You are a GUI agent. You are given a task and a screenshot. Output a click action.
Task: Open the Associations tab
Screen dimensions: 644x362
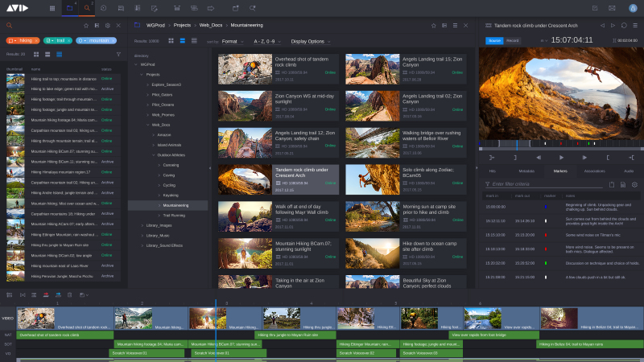[x=594, y=171]
